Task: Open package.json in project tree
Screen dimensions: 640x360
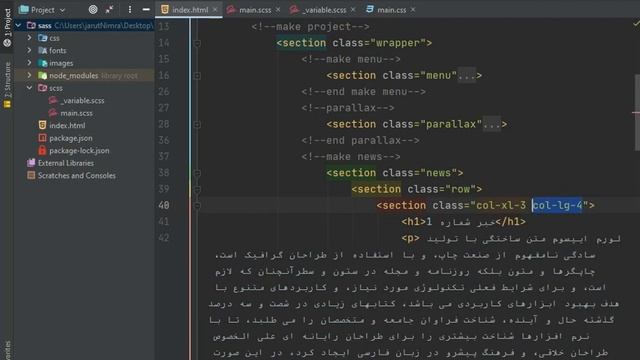Action: tap(71, 138)
